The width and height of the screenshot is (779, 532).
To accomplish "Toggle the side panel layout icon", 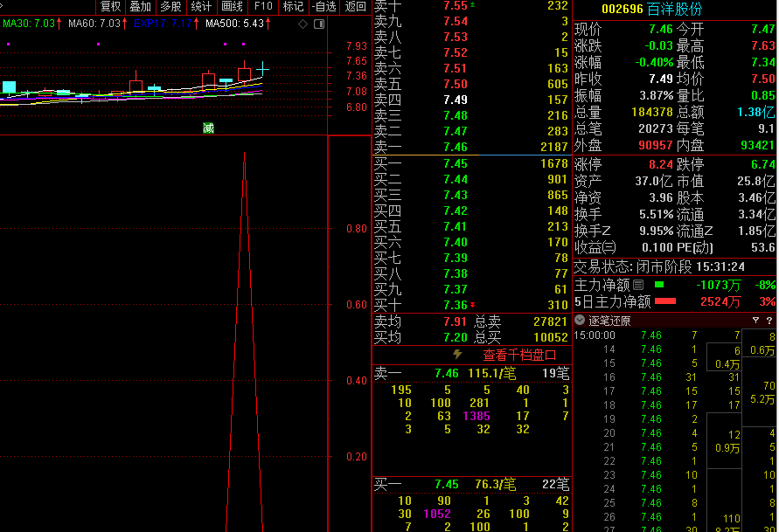I will [317, 24].
